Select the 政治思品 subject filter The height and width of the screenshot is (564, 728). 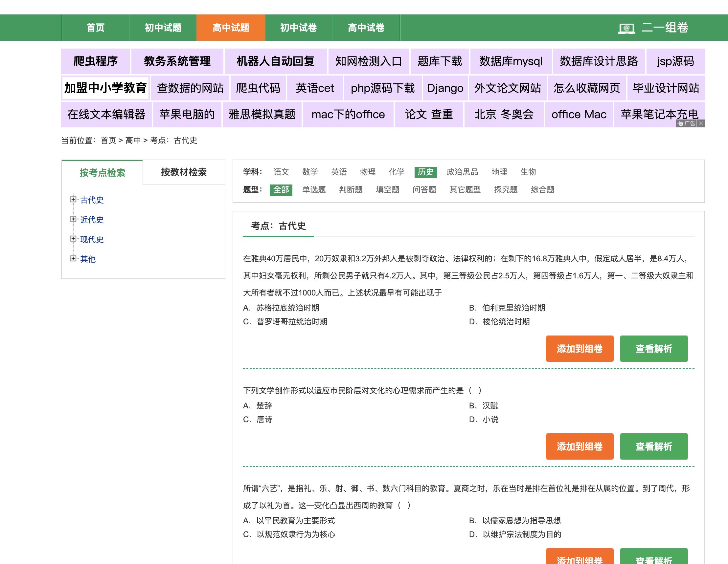click(x=462, y=172)
